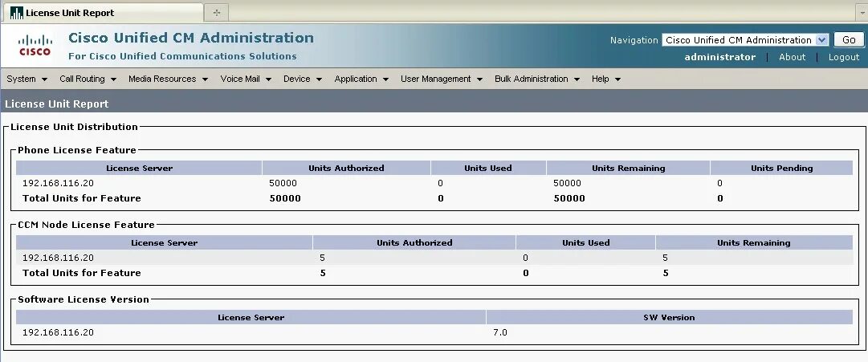868x362 pixels.
Task: Open the System menu
Action: click(x=27, y=79)
